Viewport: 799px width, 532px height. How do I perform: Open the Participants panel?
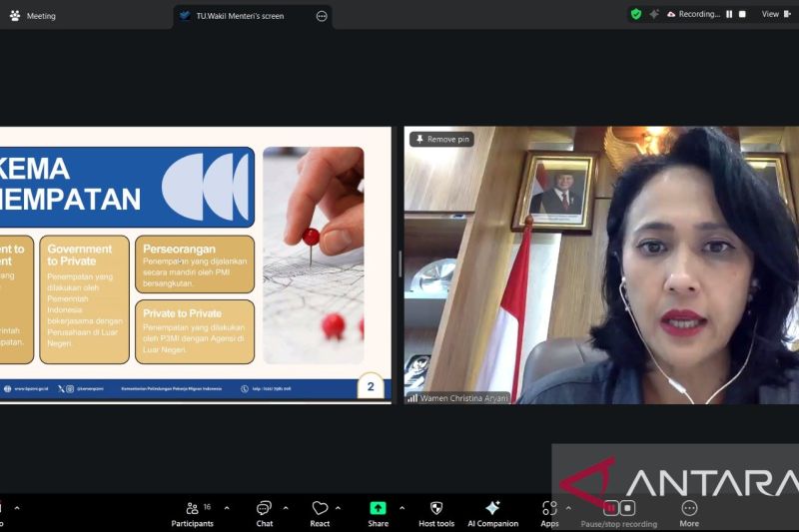pos(192,509)
